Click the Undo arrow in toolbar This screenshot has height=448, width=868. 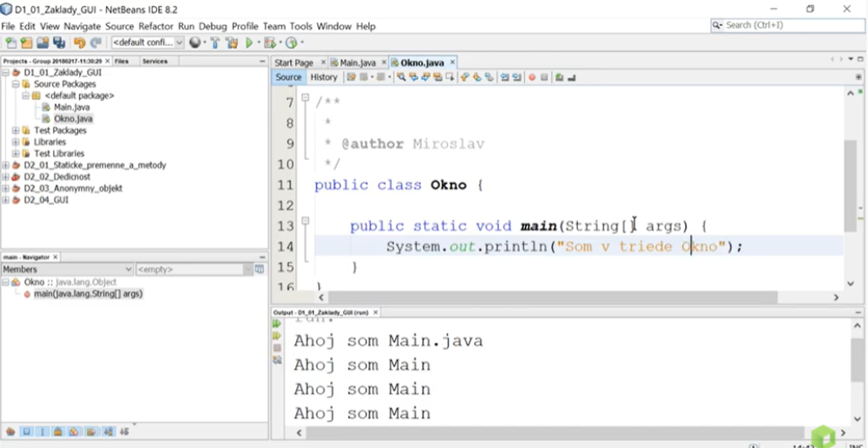pos(80,43)
